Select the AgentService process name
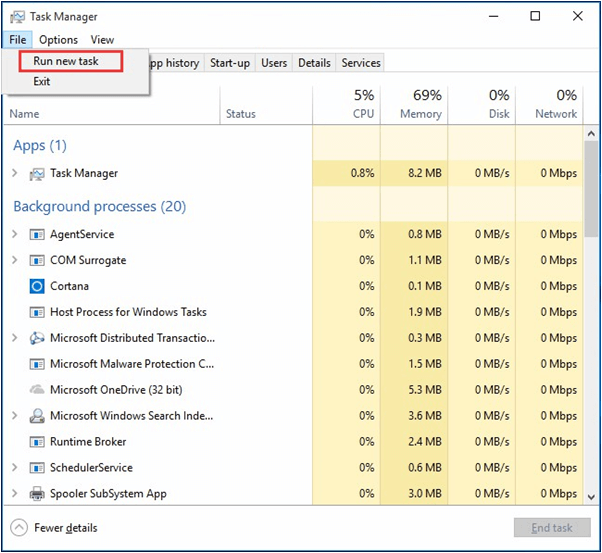 tap(82, 234)
